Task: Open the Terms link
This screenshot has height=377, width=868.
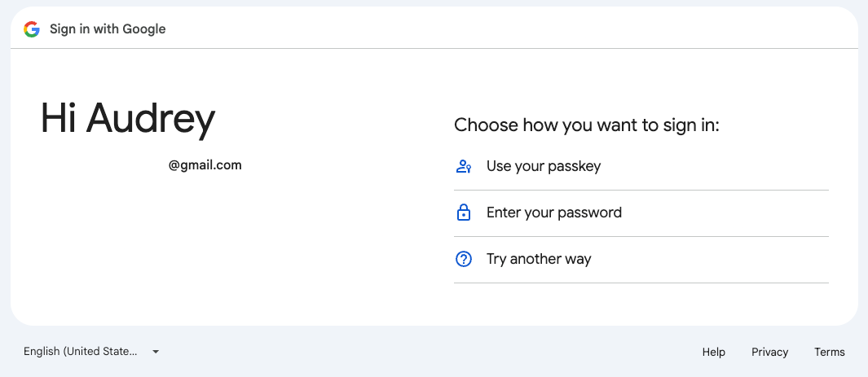Action: pyautogui.click(x=829, y=352)
